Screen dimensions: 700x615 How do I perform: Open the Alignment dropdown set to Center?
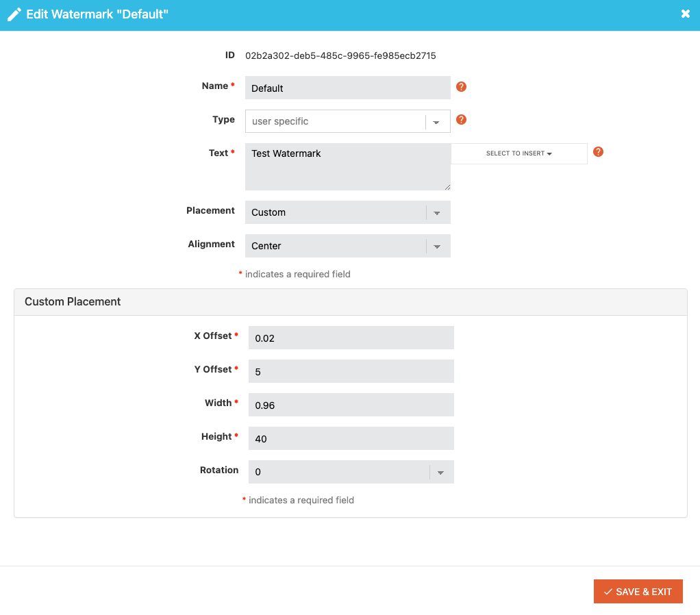tap(348, 246)
